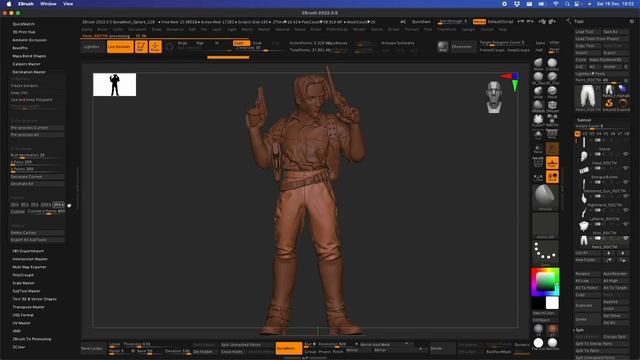The width and height of the screenshot is (640, 360).
Task: Select the LeftArm_RDCTM subtool thumbnail
Action: (x=584, y=212)
